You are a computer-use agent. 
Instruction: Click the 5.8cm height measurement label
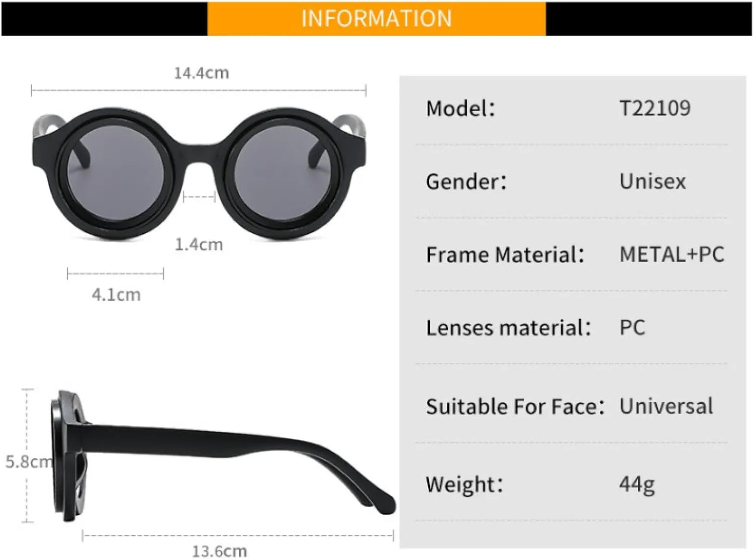click(x=28, y=461)
